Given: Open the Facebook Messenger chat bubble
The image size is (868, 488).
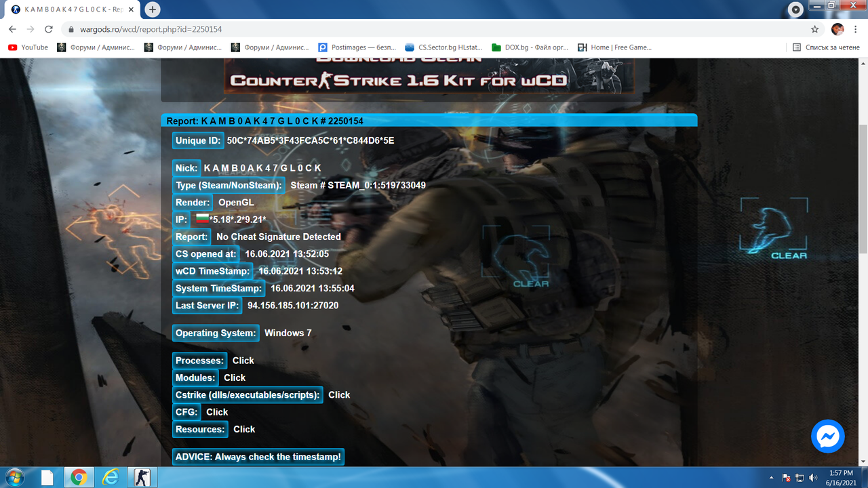Looking at the screenshot, I should click(x=827, y=436).
